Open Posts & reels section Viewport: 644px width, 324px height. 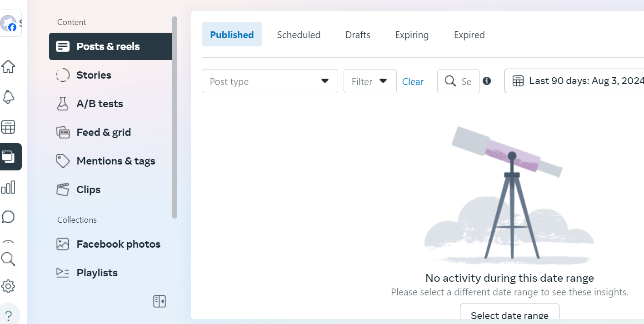(110, 46)
